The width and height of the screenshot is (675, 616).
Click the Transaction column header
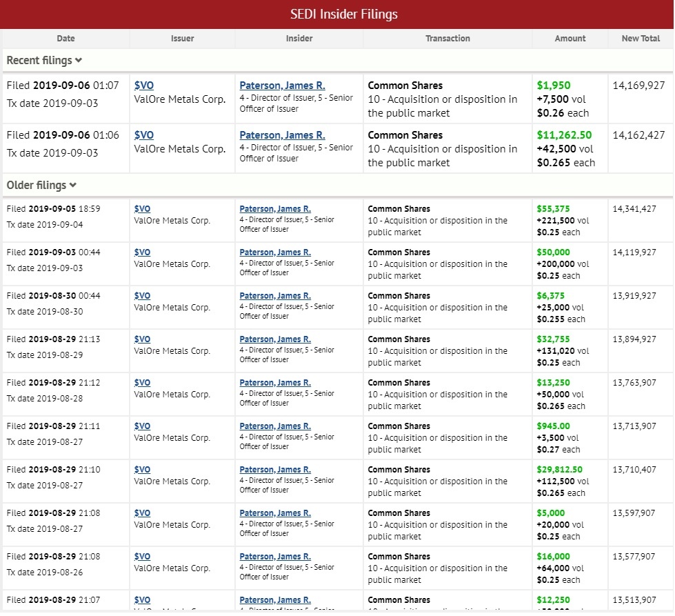(447, 39)
